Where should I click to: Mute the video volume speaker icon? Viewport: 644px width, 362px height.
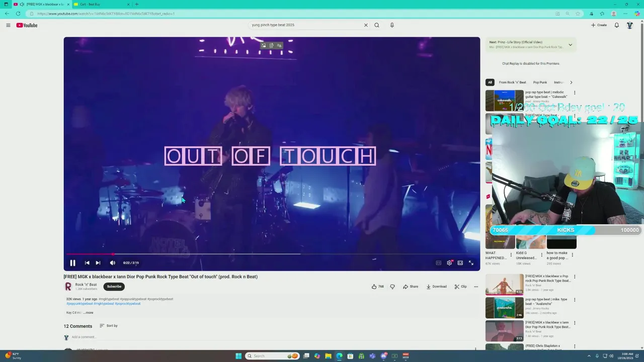[113, 263]
